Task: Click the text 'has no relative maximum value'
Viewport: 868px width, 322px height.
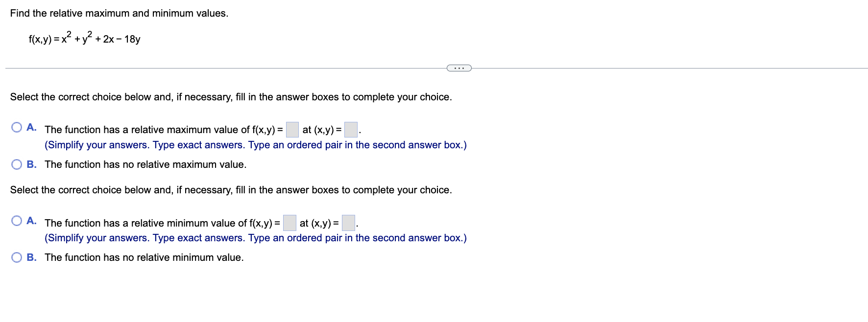Action: click(145, 164)
